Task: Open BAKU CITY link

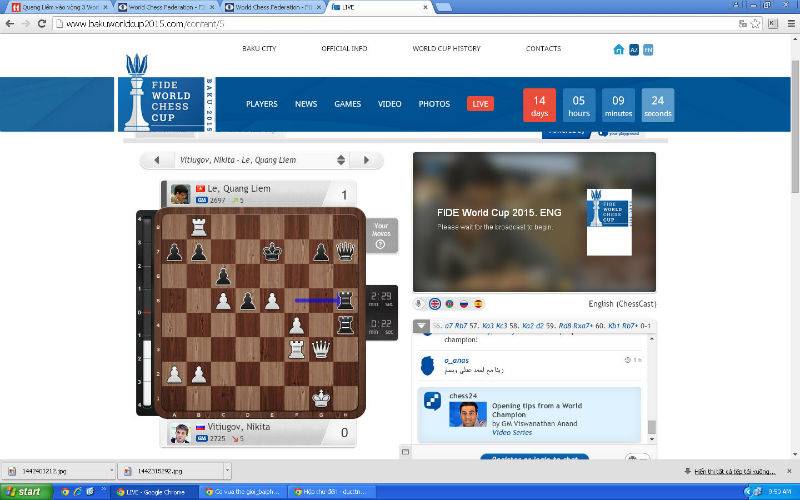Action: [x=259, y=48]
